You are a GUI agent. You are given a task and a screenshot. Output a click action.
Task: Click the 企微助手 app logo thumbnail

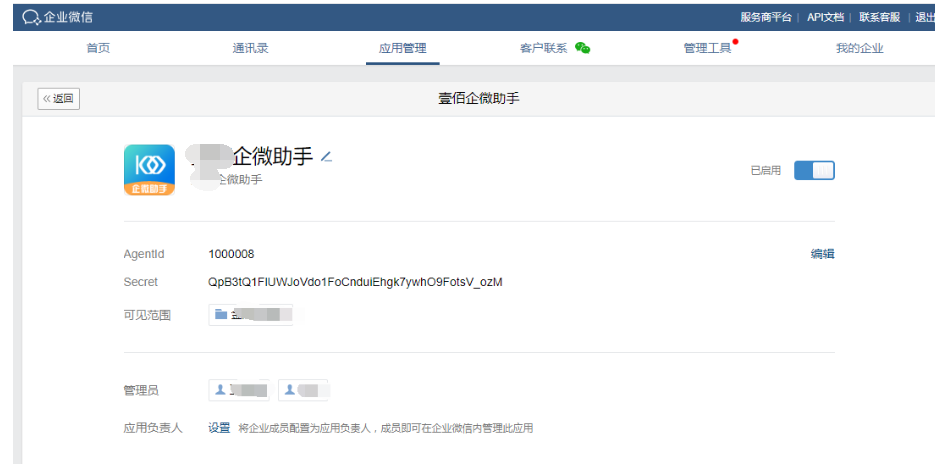149,170
